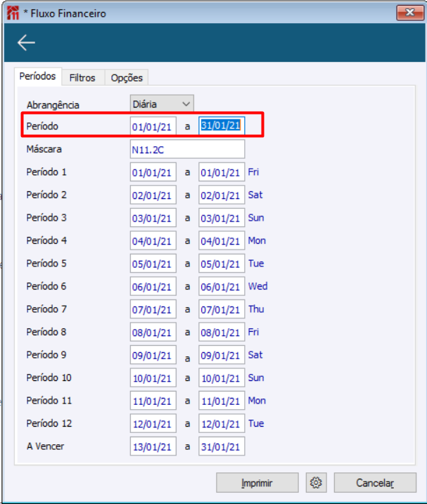Viewport: 427px width, 504px height.
Task: Select Período 4 end date field
Action: 222,240
